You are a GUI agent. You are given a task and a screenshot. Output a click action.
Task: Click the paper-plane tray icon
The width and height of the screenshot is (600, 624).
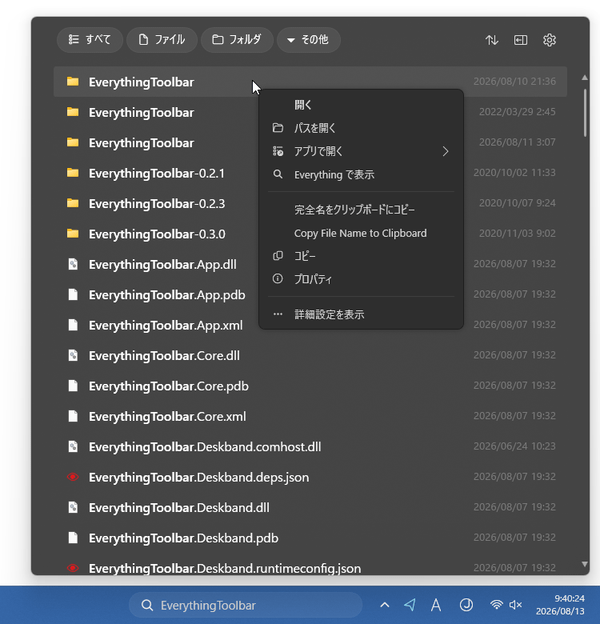[410, 605]
